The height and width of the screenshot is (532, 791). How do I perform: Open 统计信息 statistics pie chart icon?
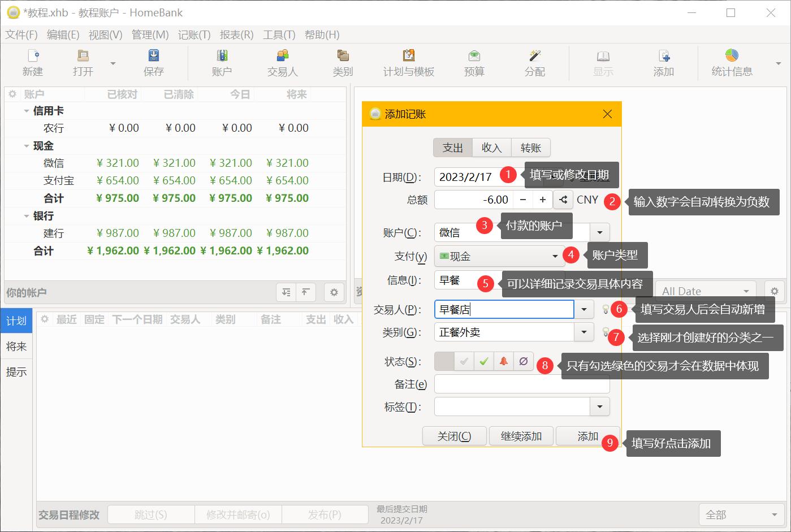click(732, 62)
